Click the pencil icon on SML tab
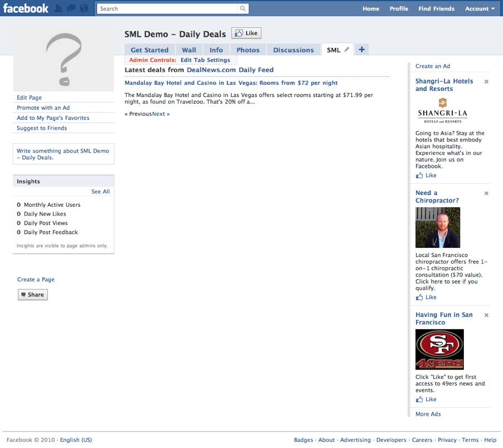This screenshot has width=503, height=448. click(x=347, y=50)
